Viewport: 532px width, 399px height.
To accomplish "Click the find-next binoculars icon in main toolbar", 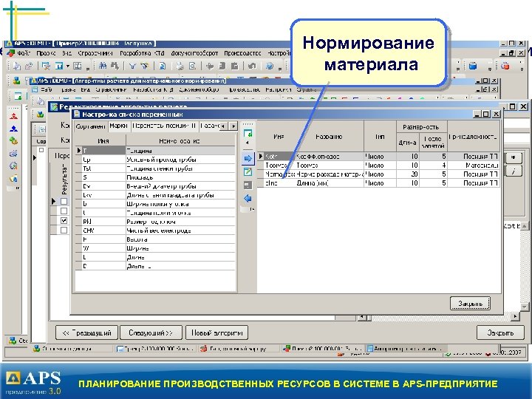I will click(115, 66).
